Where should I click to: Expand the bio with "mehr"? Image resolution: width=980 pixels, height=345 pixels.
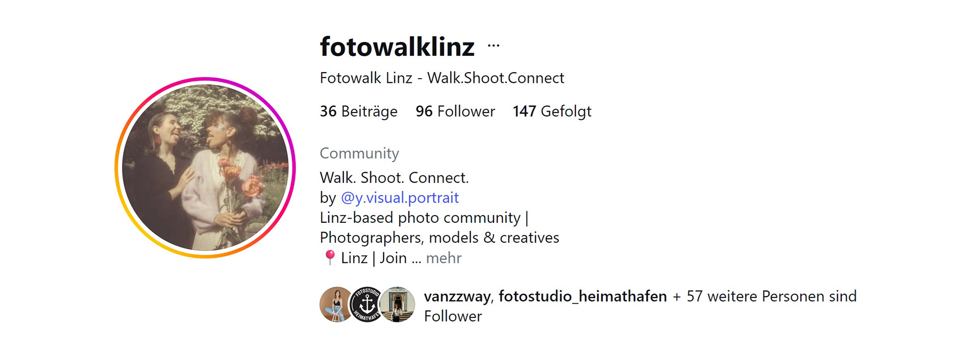(x=444, y=258)
